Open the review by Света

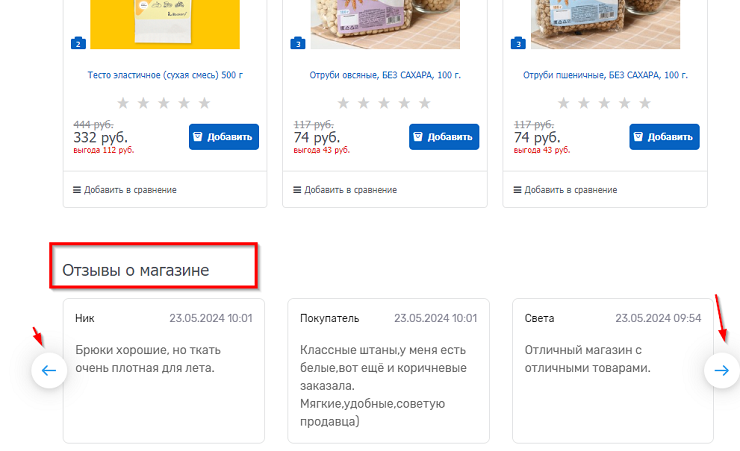click(x=613, y=370)
